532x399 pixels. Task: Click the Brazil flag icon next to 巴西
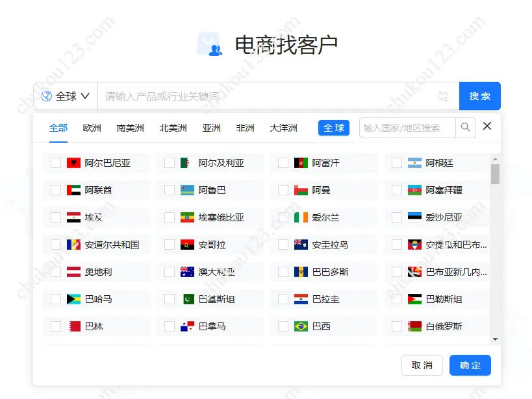(301, 326)
